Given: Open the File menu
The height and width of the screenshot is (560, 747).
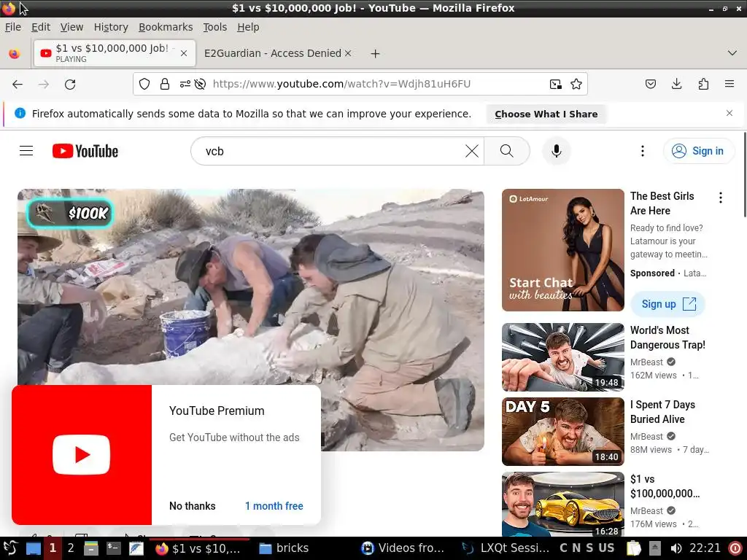Looking at the screenshot, I should [x=13, y=27].
